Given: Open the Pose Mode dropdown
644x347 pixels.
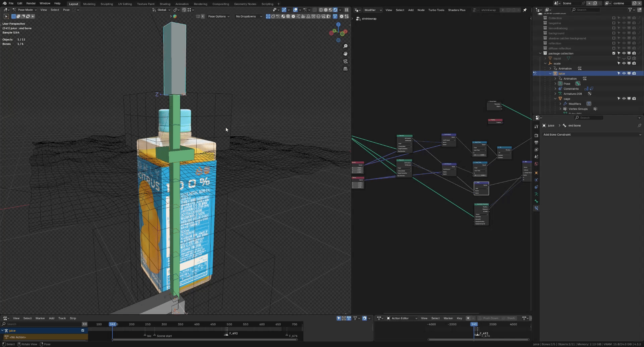Looking at the screenshot, I should click(x=25, y=10).
